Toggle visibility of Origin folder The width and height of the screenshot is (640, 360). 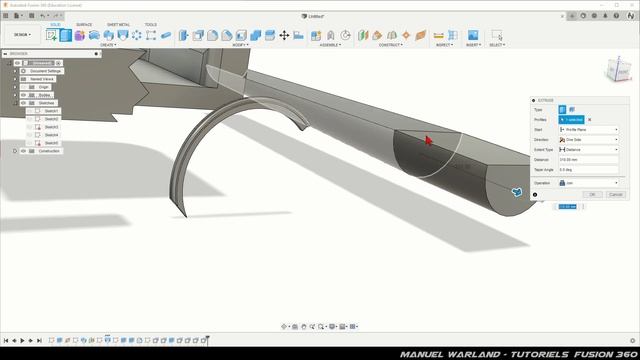coord(24,87)
